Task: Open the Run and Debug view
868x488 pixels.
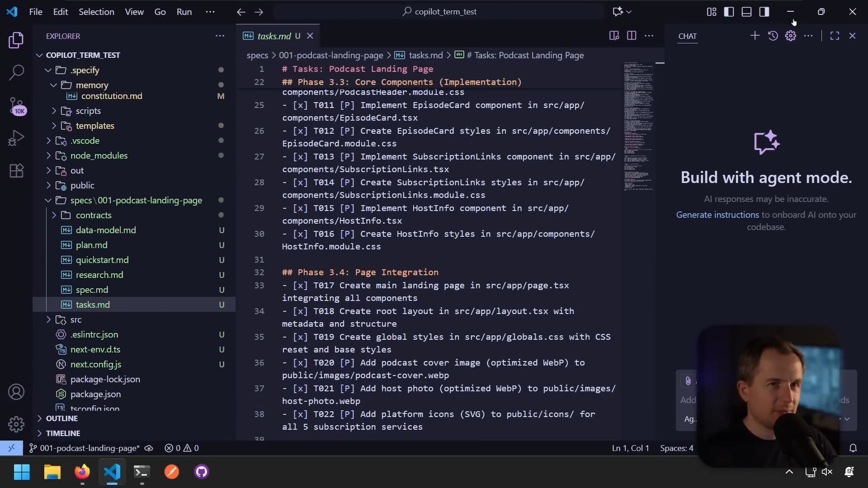Action: pyautogui.click(x=16, y=138)
